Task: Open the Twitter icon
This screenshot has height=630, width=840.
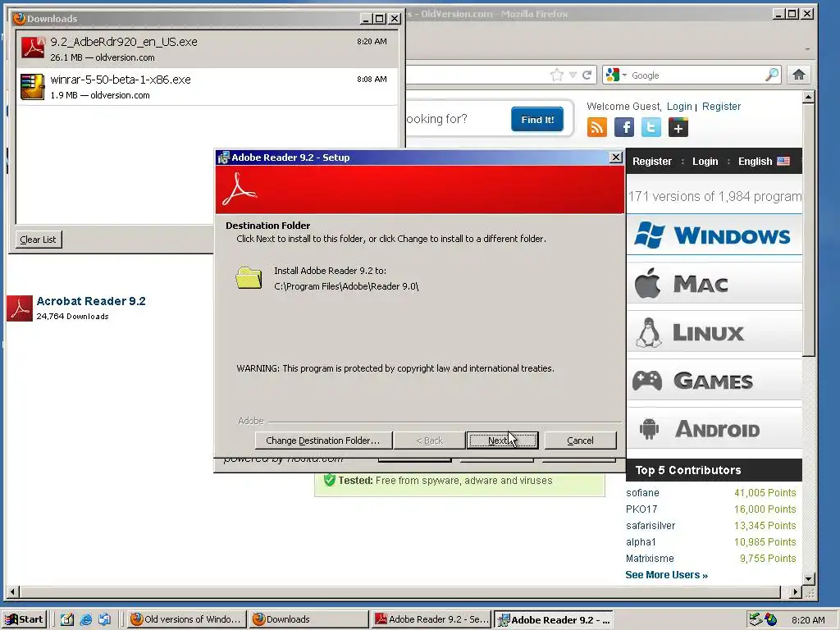Action: pyautogui.click(x=651, y=127)
